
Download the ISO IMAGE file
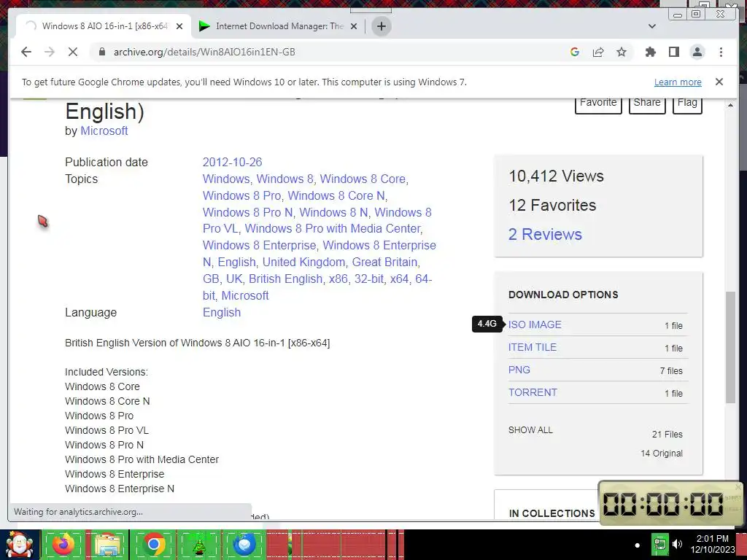click(535, 324)
